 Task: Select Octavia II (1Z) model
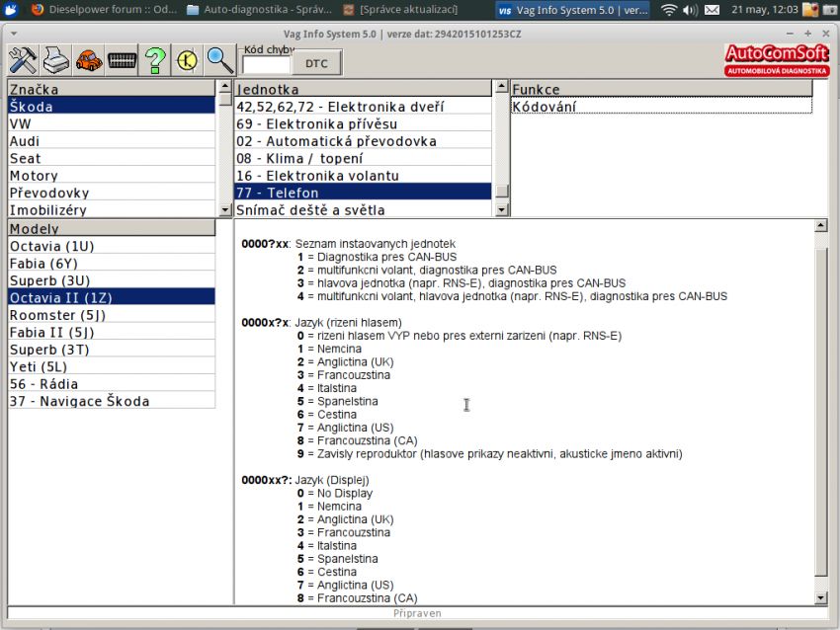click(x=112, y=297)
